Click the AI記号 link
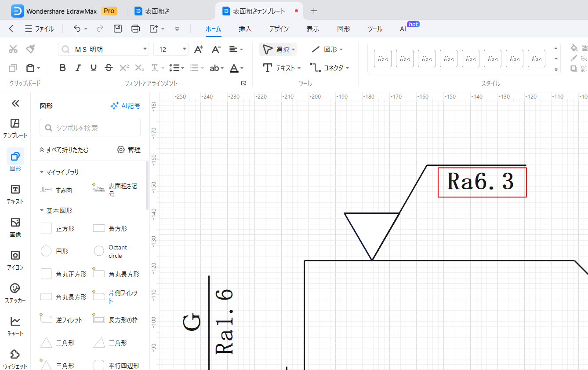The image size is (588, 370). tap(125, 106)
